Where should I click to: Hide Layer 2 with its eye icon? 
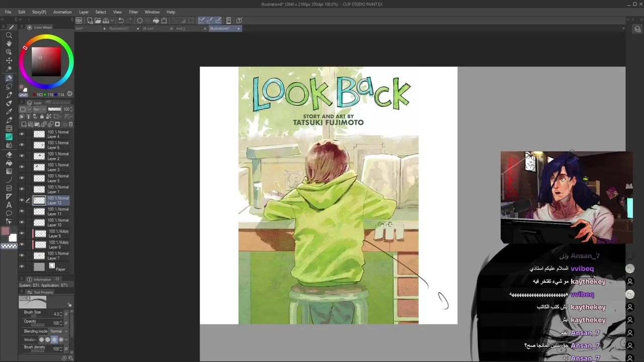22,156
